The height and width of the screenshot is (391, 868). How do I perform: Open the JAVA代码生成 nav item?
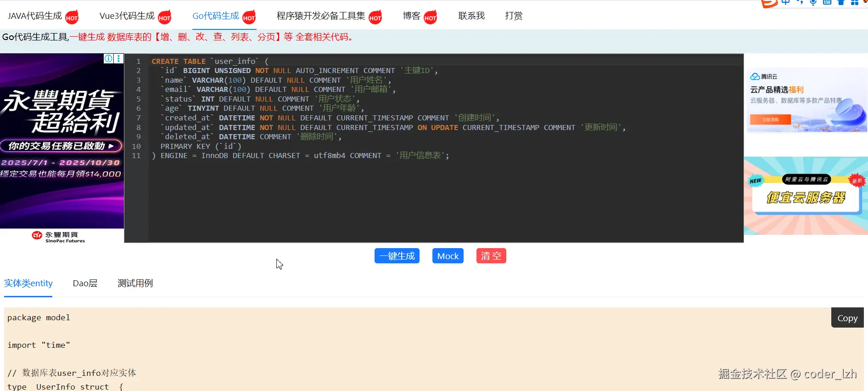34,16
